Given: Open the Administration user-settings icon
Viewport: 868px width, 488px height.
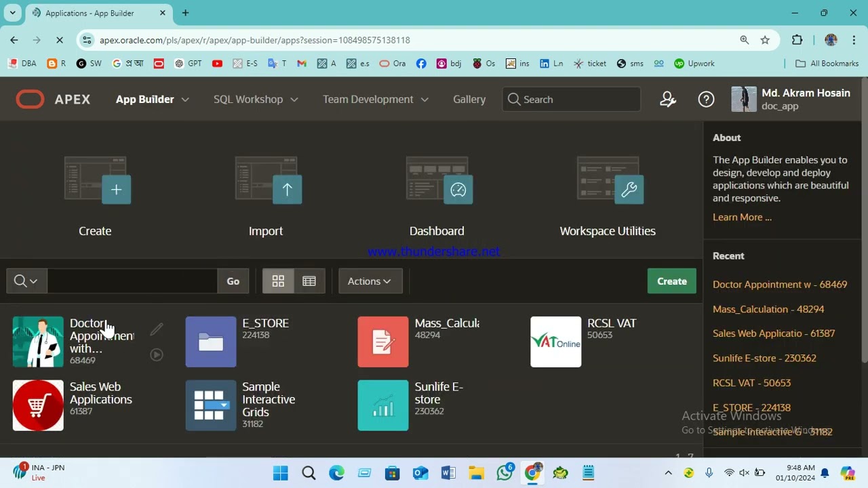Looking at the screenshot, I should pos(668,100).
